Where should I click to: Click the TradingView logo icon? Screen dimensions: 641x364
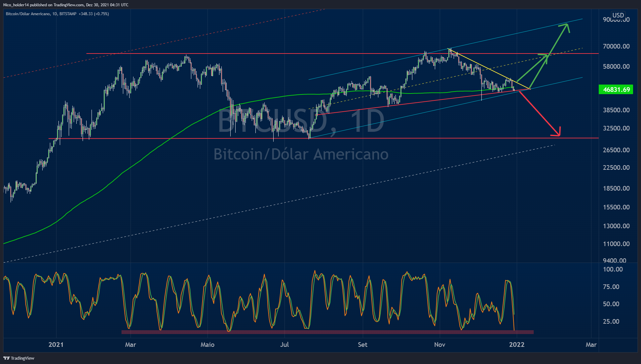[6, 358]
